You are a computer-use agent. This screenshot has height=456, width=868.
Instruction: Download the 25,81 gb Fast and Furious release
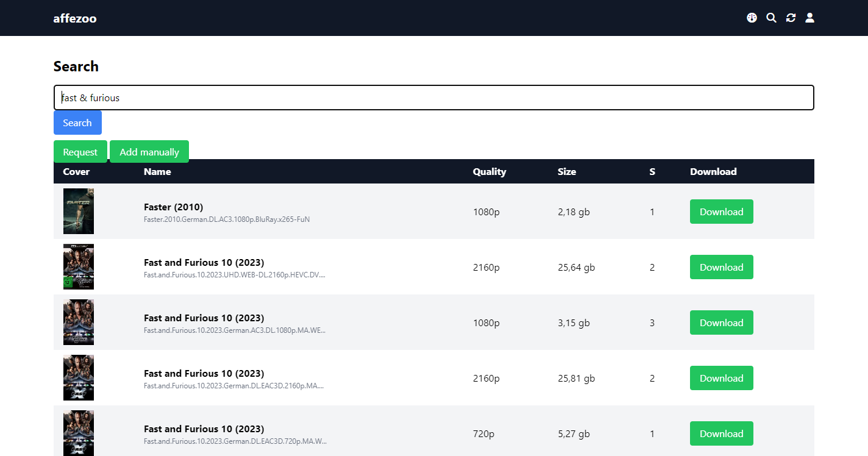[x=722, y=378]
